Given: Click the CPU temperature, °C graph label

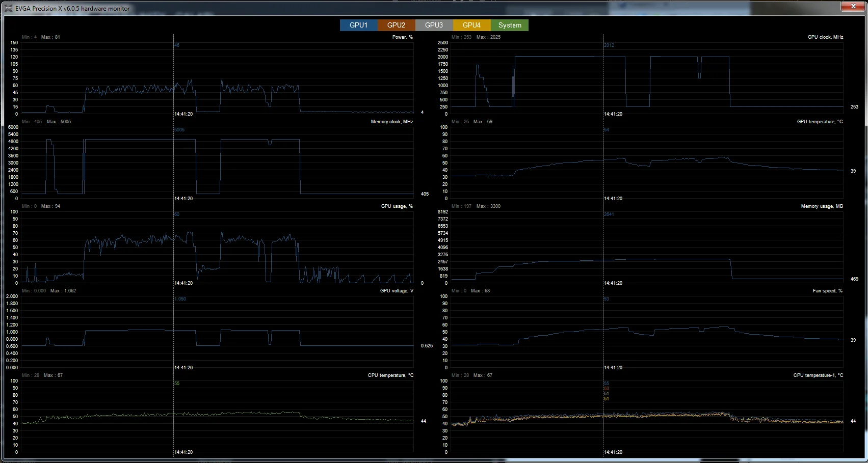Looking at the screenshot, I should (390, 375).
